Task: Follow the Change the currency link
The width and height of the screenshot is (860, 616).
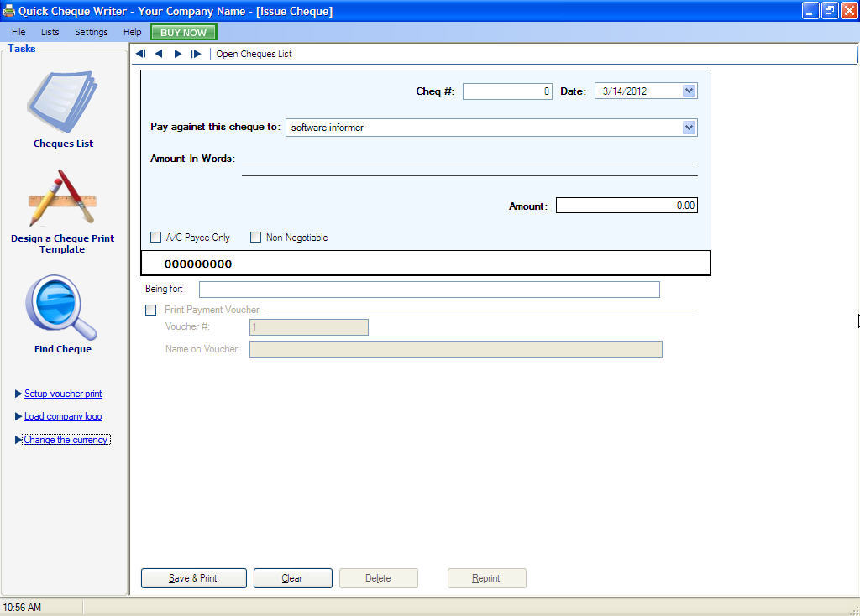Action: 66,439
